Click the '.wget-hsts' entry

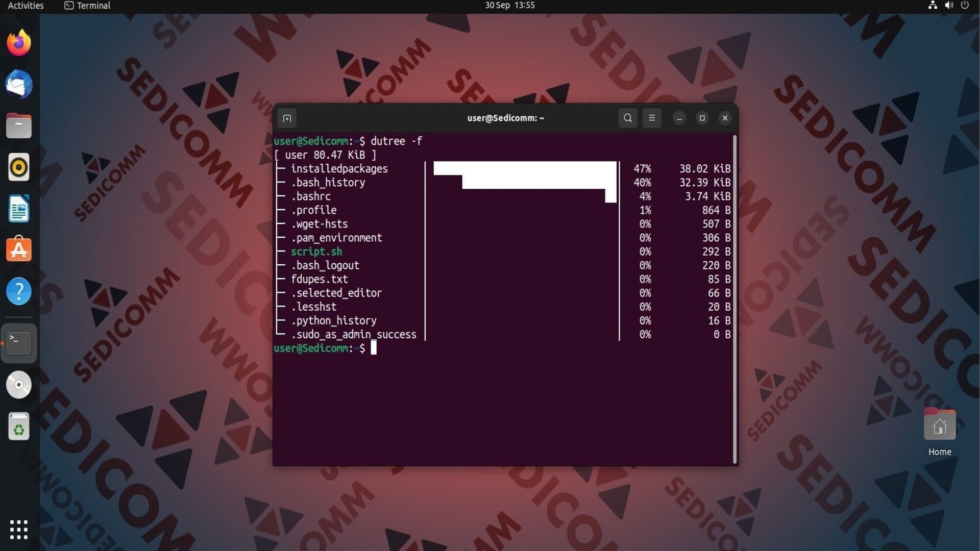[319, 224]
